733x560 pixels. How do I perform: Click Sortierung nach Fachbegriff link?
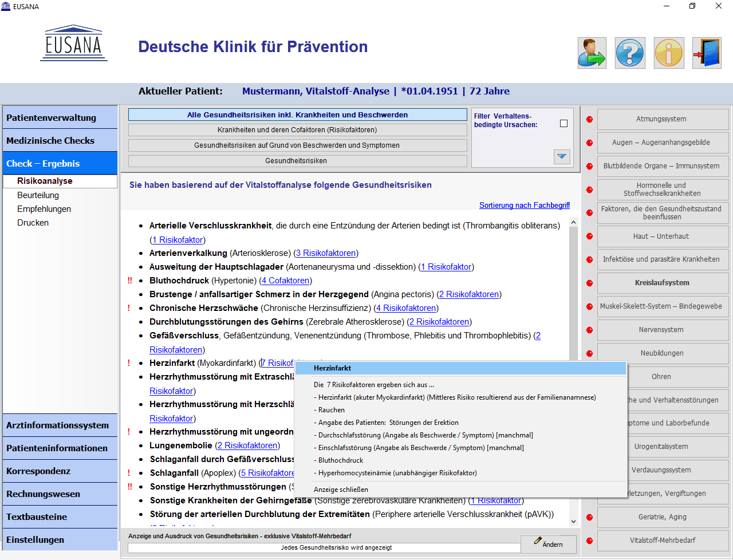point(525,205)
